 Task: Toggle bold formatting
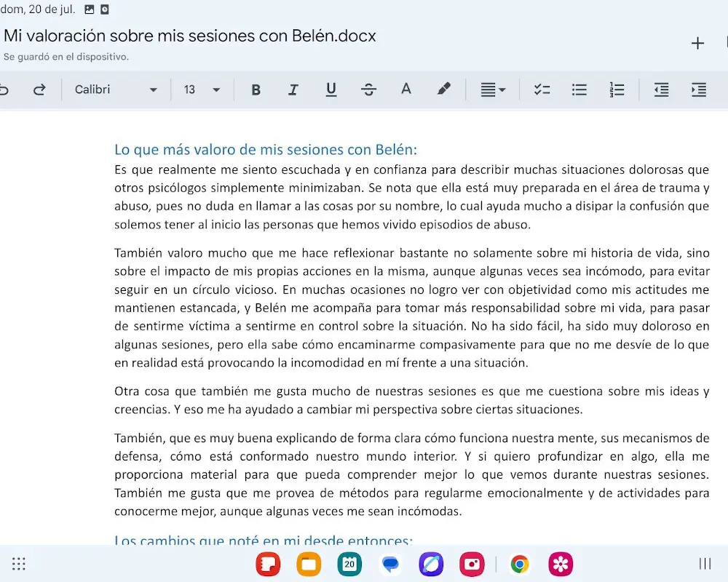pyautogui.click(x=256, y=89)
